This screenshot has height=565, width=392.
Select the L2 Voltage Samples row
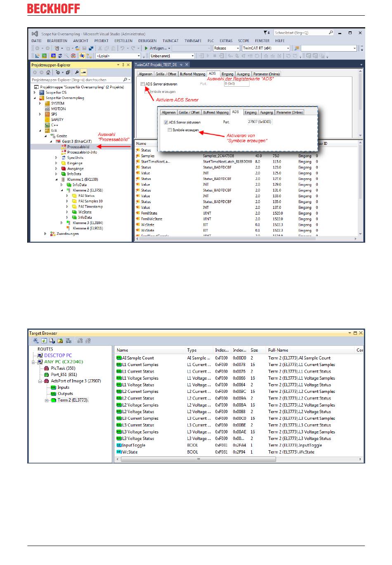pyautogui.click(x=239, y=405)
